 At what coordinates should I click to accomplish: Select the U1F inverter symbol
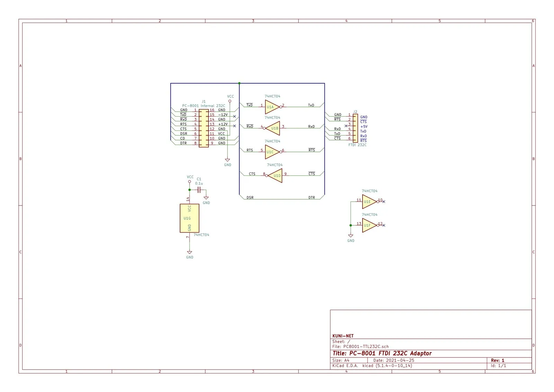pyautogui.click(x=370, y=225)
